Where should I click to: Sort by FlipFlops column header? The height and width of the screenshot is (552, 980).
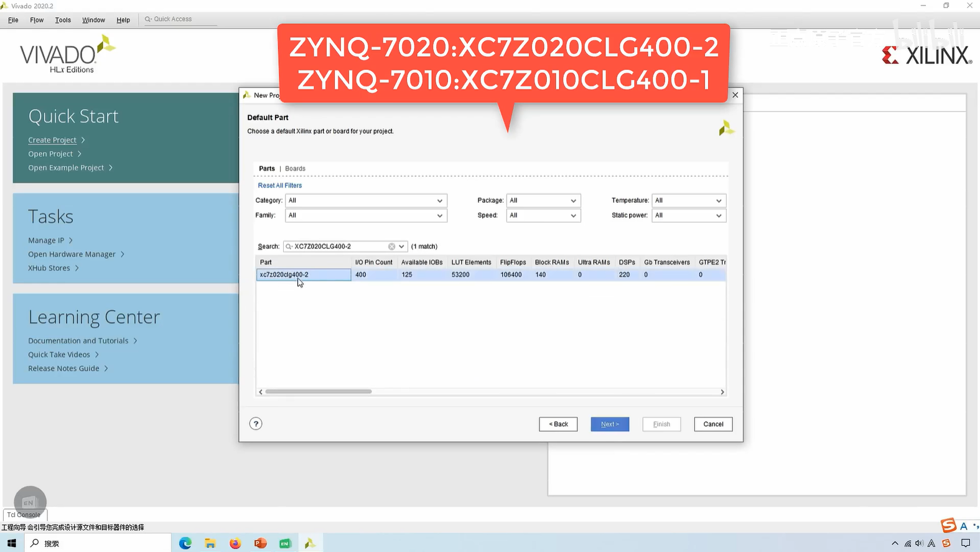pos(513,262)
